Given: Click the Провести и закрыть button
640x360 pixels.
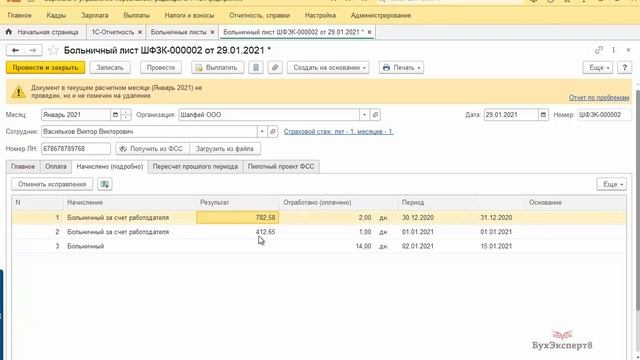Looking at the screenshot, I should point(45,67).
